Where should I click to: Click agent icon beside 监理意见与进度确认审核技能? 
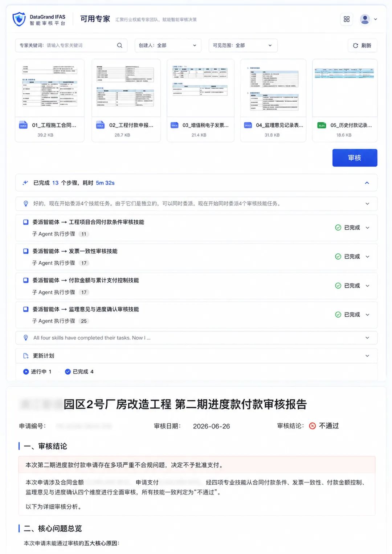click(26, 309)
